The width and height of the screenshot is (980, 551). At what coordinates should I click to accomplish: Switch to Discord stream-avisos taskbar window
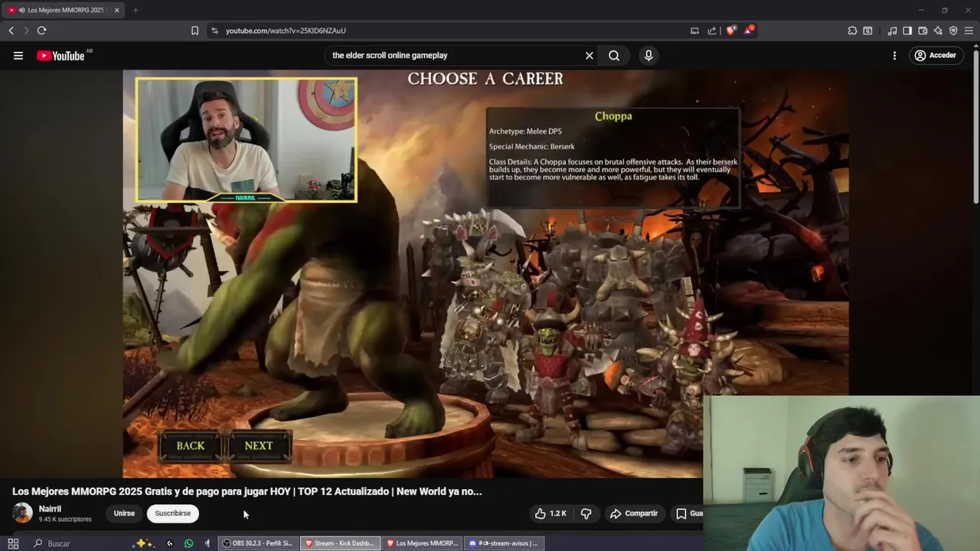point(504,543)
